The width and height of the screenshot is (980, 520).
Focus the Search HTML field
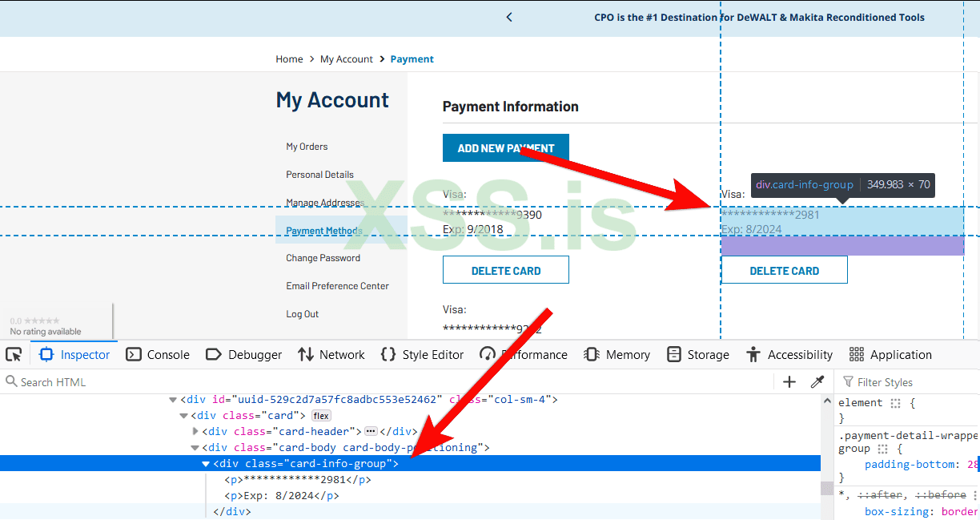[388, 382]
